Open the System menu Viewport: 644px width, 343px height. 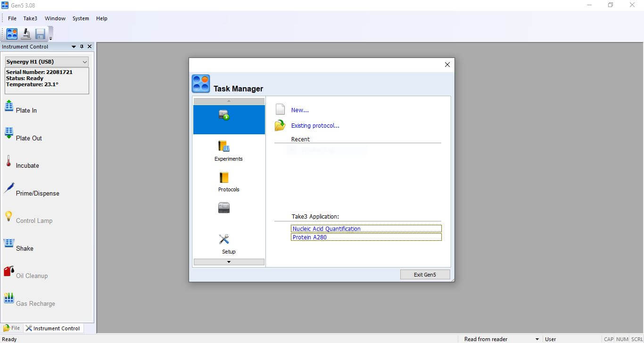point(81,18)
